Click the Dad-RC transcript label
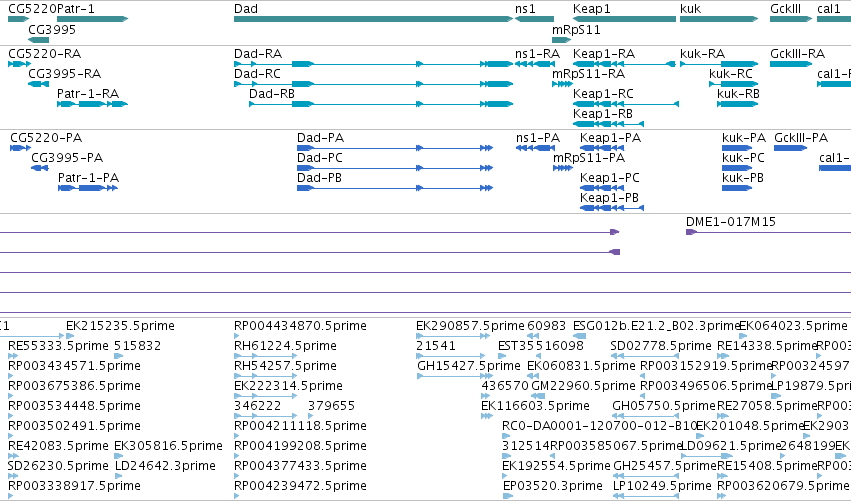Image resolution: width=851 pixels, height=501 pixels. [x=257, y=73]
